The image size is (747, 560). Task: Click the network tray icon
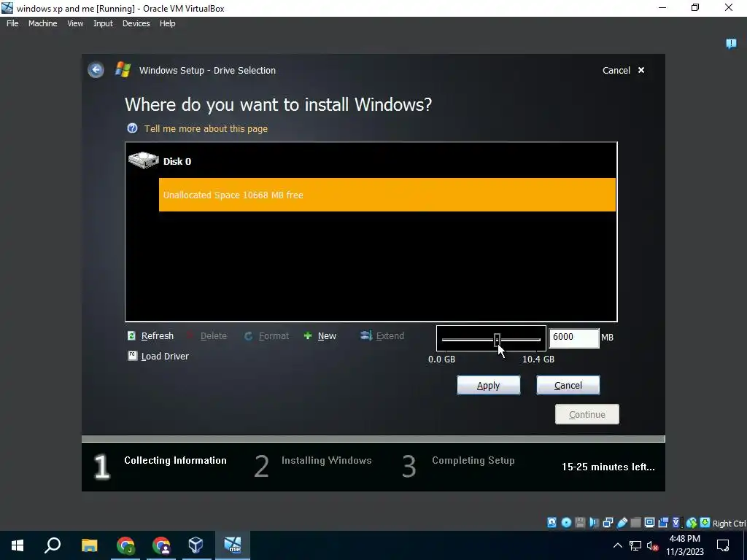635,545
